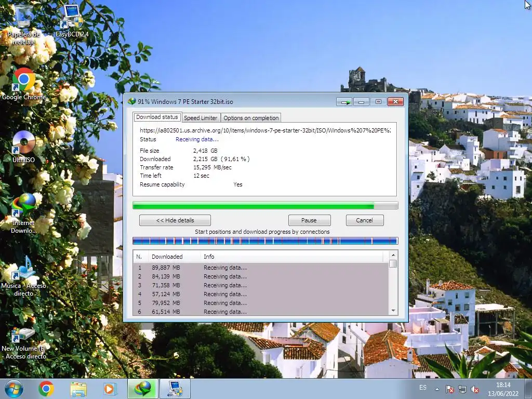Minimize the download dialog window
The width and height of the screenshot is (532, 399).
click(x=362, y=102)
